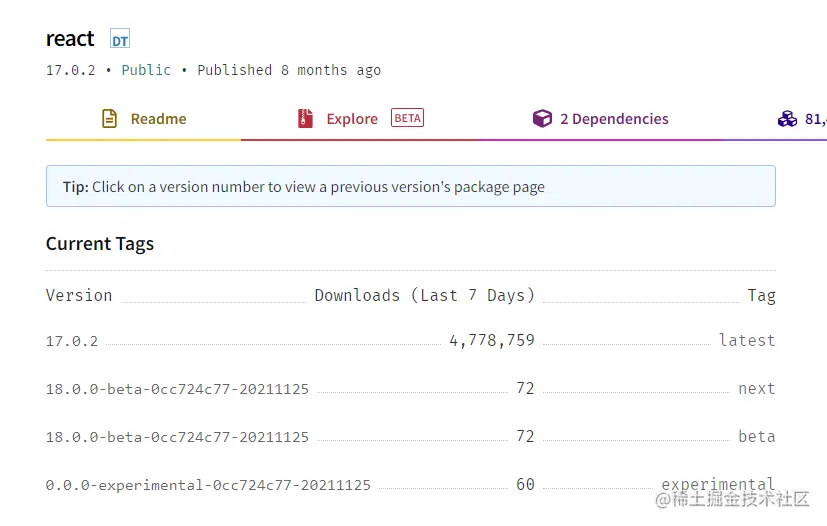
Task: Click the latest tag label
Action: (747, 340)
